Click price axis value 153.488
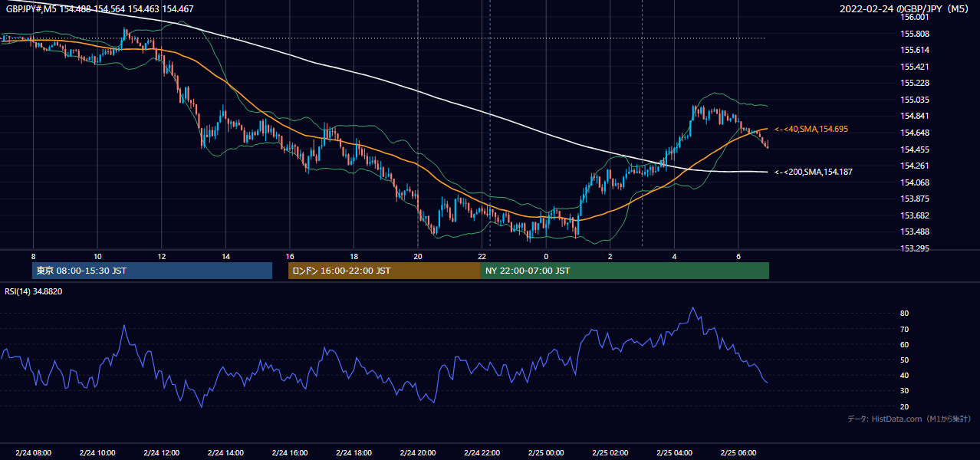980x460 pixels. pos(915,232)
